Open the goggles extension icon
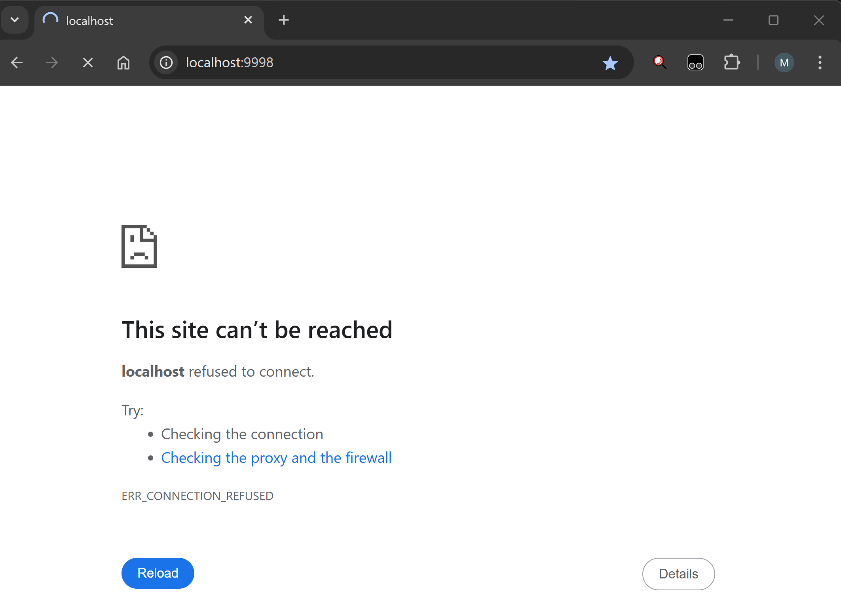This screenshot has height=616, width=841. pyautogui.click(x=695, y=63)
